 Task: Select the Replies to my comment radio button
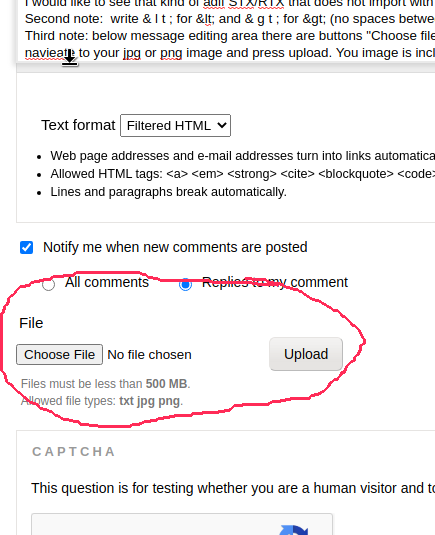click(x=185, y=285)
